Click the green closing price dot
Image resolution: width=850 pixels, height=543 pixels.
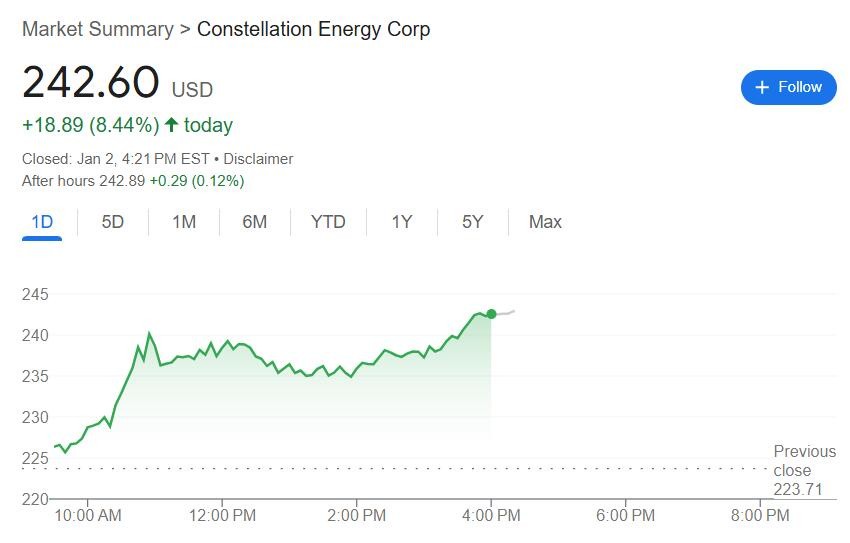(491, 314)
